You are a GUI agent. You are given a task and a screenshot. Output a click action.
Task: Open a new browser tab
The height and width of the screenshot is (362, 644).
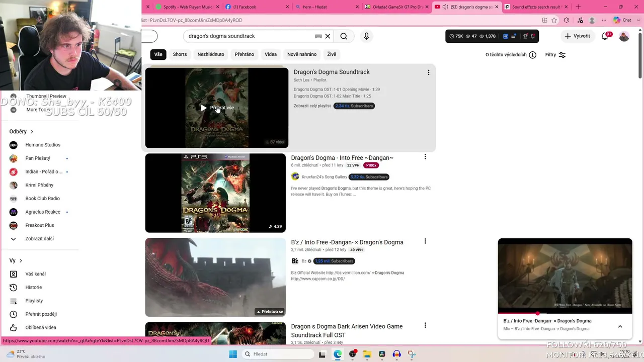(578, 7)
